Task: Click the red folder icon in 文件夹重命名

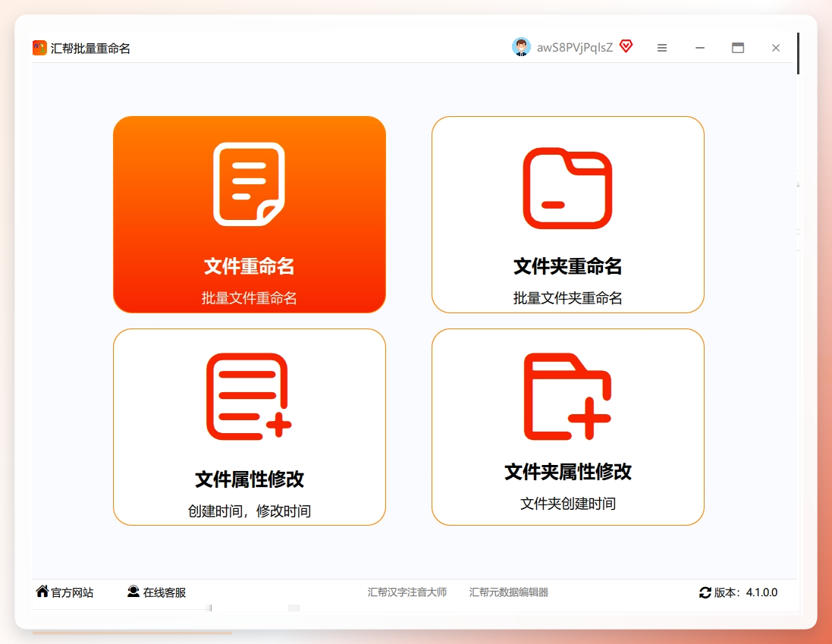Action: 567,188
